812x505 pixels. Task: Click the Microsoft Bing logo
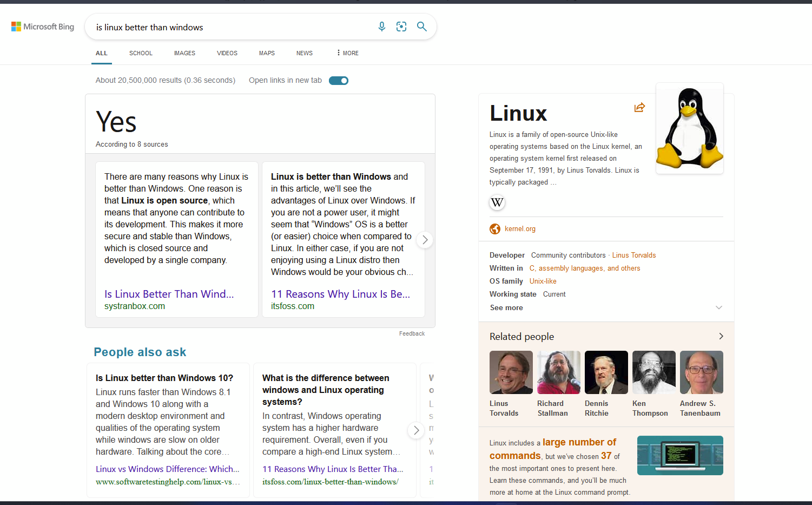[x=43, y=27]
